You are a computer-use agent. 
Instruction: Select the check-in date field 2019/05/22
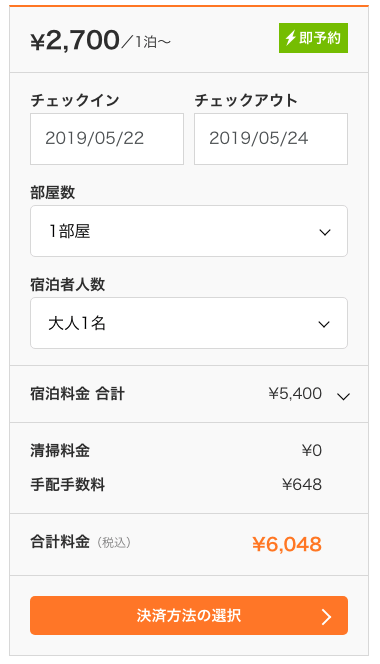107,139
